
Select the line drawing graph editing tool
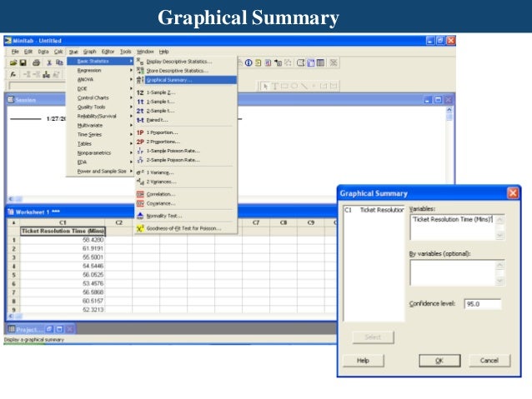tap(304, 86)
